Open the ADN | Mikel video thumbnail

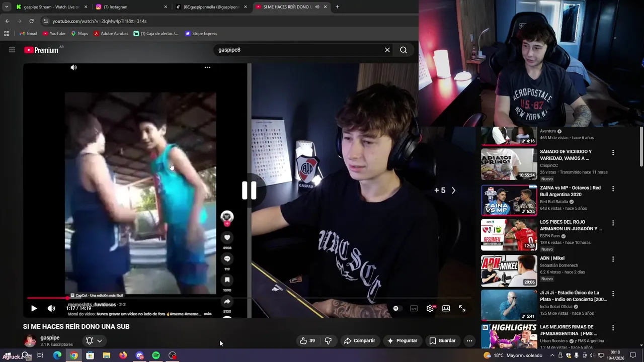click(x=509, y=270)
